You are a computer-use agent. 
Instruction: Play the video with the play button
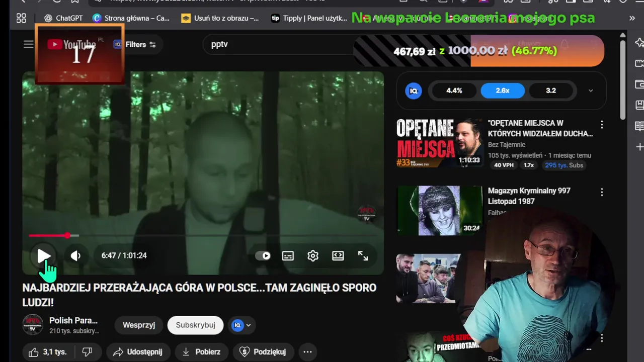[44, 255]
